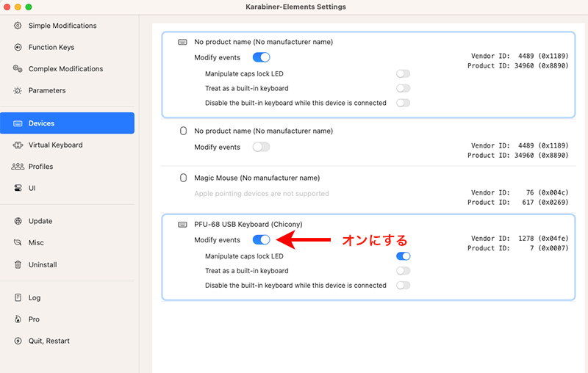Image resolution: width=588 pixels, height=373 pixels.
Task: Click the Quit, Restart bolt icon
Action: tap(18, 341)
